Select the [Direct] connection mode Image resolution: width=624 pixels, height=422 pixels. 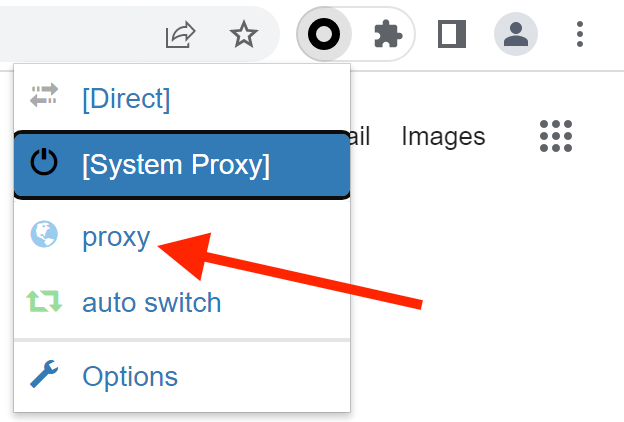126,98
